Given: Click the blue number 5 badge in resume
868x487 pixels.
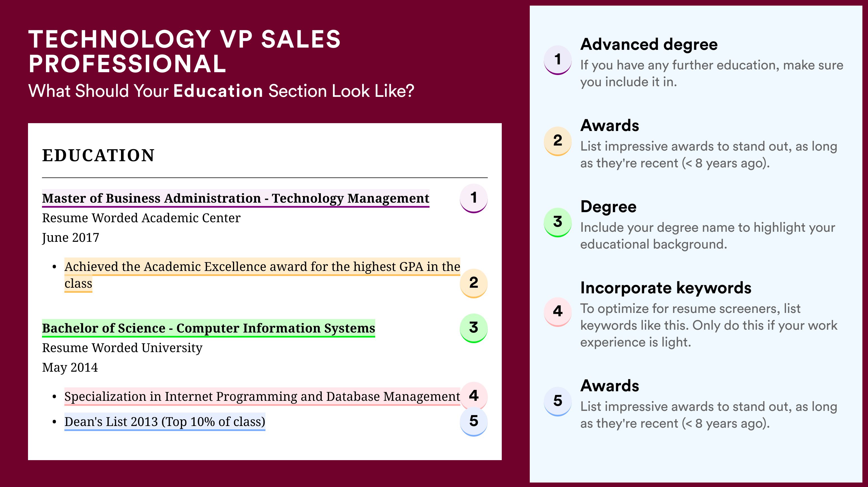Looking at the screenshot, I should pos(473,422).
